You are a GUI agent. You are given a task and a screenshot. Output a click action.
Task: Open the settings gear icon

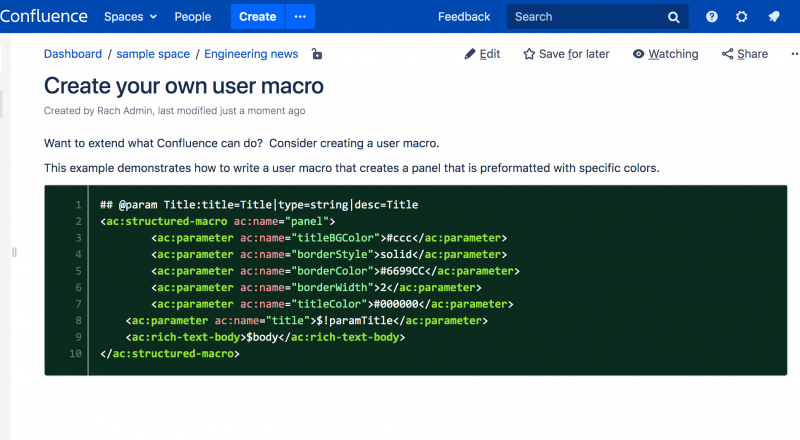click(741, 17)
